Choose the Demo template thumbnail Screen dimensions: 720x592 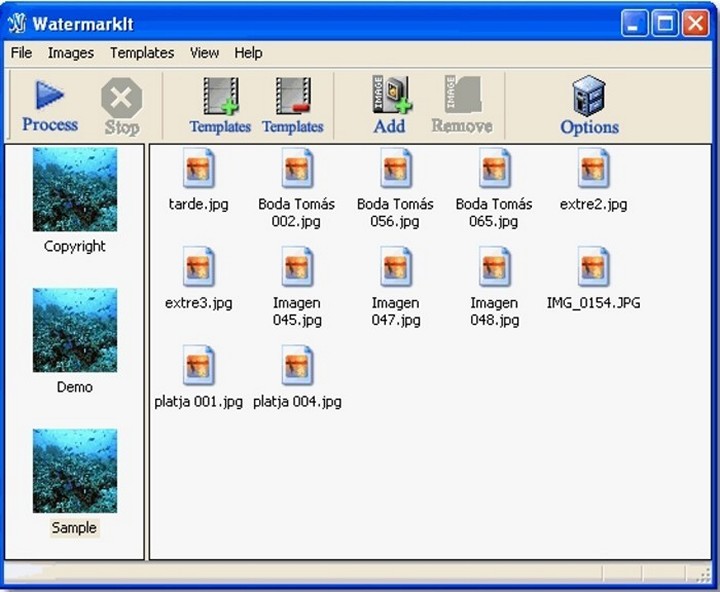[75, 330]
